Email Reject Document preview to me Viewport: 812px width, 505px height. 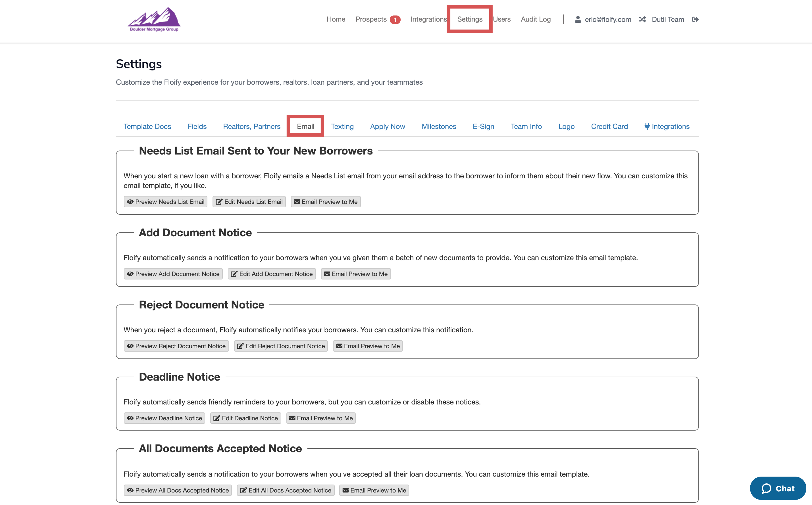tap(368, 346)
